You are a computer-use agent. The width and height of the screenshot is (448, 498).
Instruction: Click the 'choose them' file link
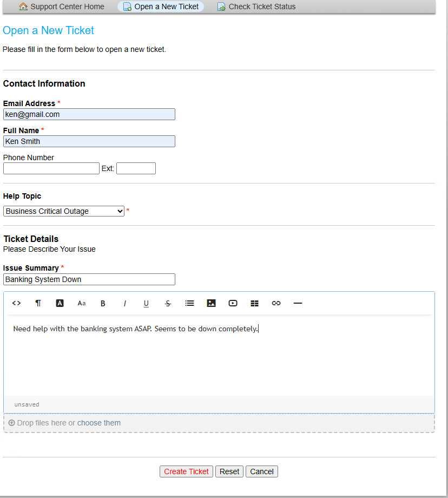point(99,423)
